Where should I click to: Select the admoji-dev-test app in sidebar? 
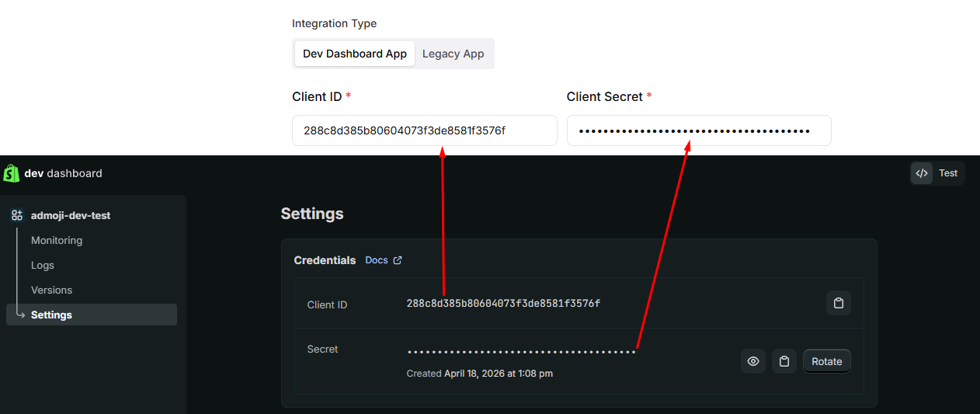point(71,215)
